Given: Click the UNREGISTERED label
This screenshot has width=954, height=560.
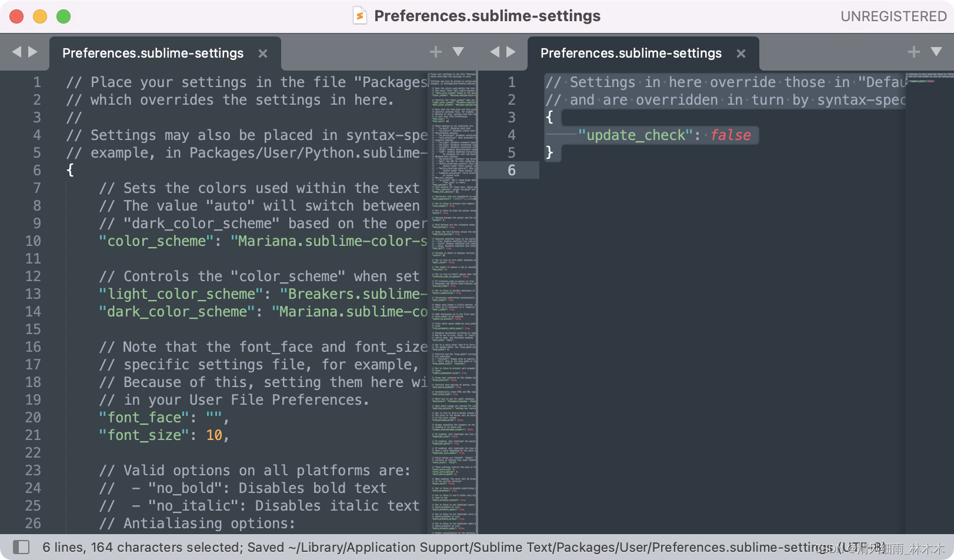Looking at the screenshot, I should pos(893,16).
